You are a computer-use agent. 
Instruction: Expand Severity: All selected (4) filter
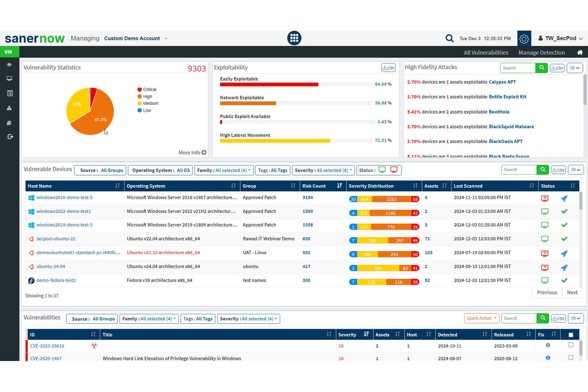(249, 319)
